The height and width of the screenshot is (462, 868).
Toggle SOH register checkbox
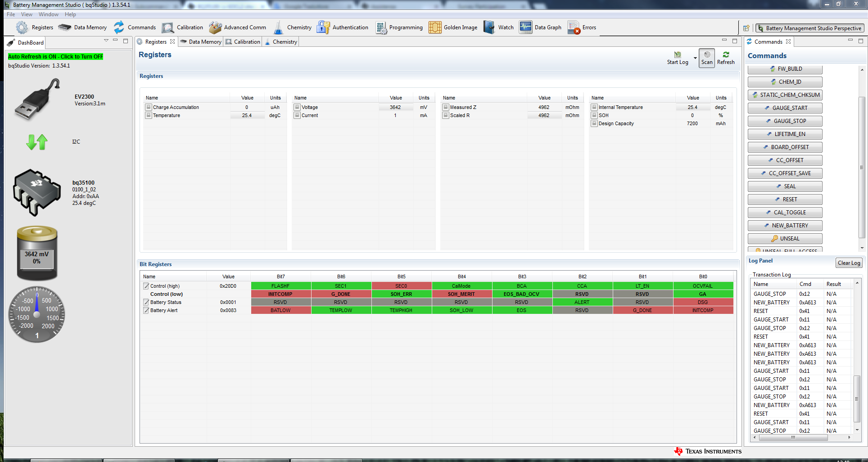coord(594,115)
